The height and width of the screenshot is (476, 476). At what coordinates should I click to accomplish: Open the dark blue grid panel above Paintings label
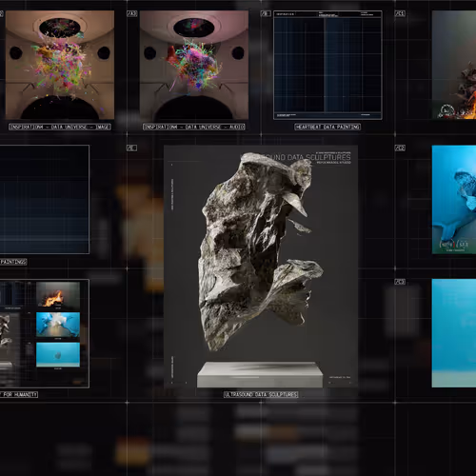[x=45, y=199]
